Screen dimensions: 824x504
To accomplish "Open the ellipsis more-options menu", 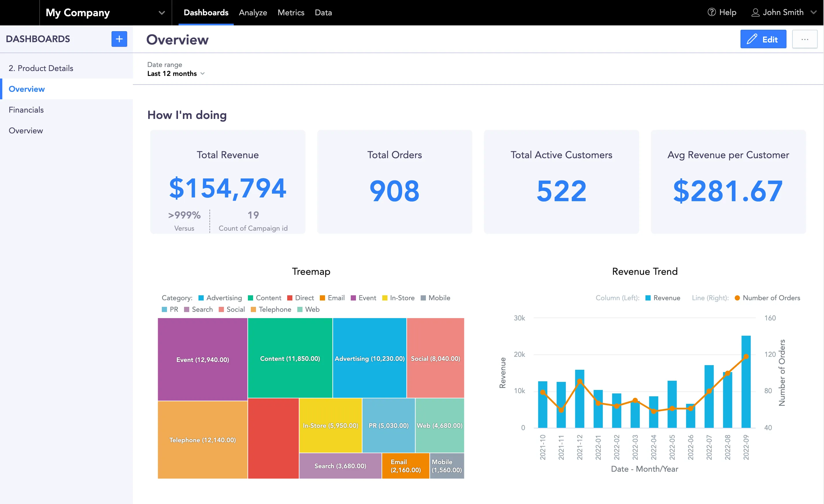I will click(805, 39).
